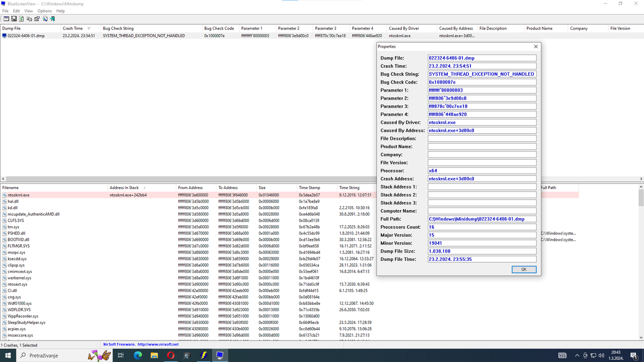The image size is (644, 362).
Task: Click the Processors Count field
Action: tap(482, 227)
